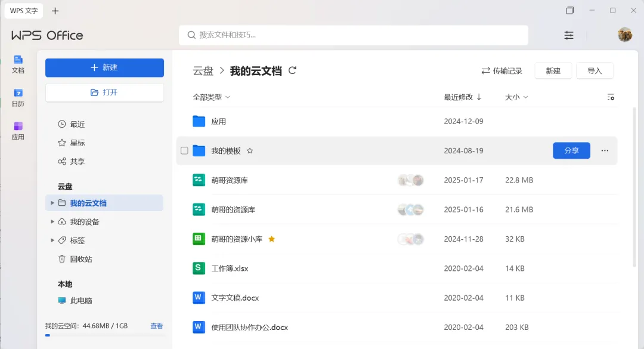Click the 打开 open file button

pyautogui.click(x=104, y=92)
